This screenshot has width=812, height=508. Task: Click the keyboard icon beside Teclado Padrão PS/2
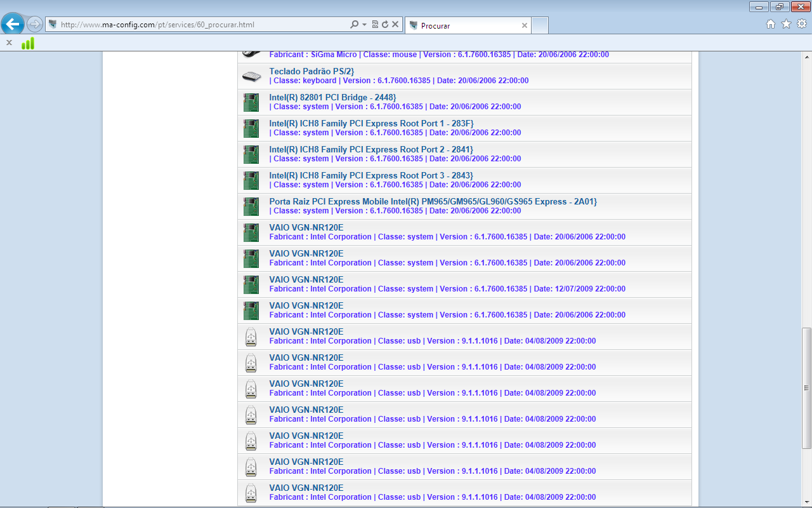click(251, 77)
